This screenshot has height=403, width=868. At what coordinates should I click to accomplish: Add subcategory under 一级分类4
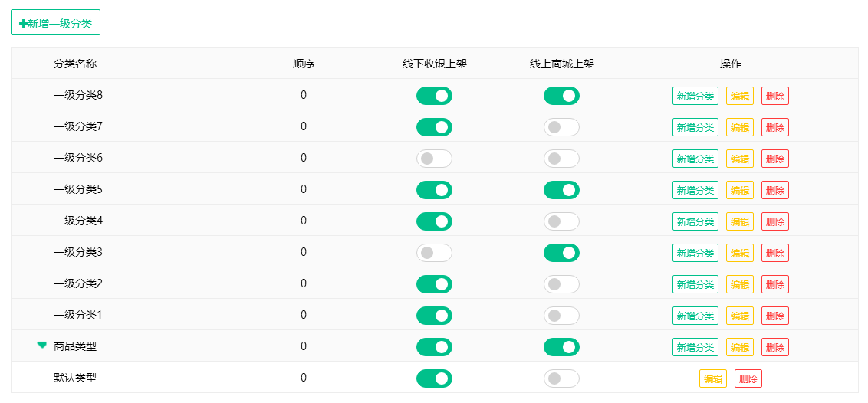[695, 221]
